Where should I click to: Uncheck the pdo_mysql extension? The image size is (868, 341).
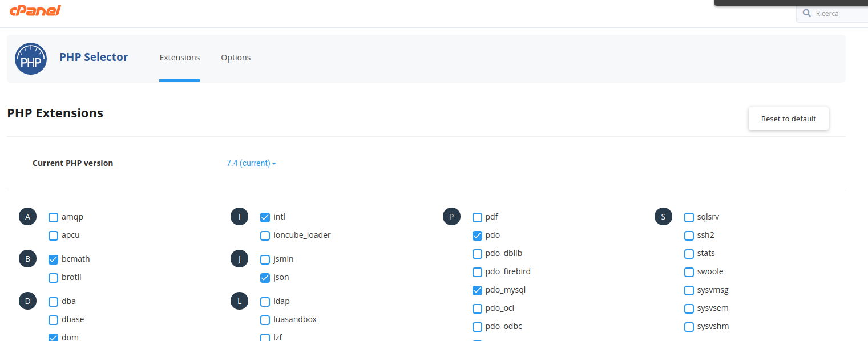pos(478,290)
